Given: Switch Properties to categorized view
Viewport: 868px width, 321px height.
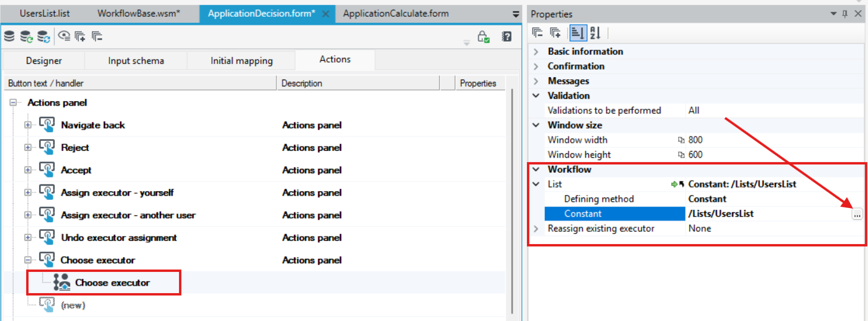Looking at the screenshot, I should click(577, 33).
